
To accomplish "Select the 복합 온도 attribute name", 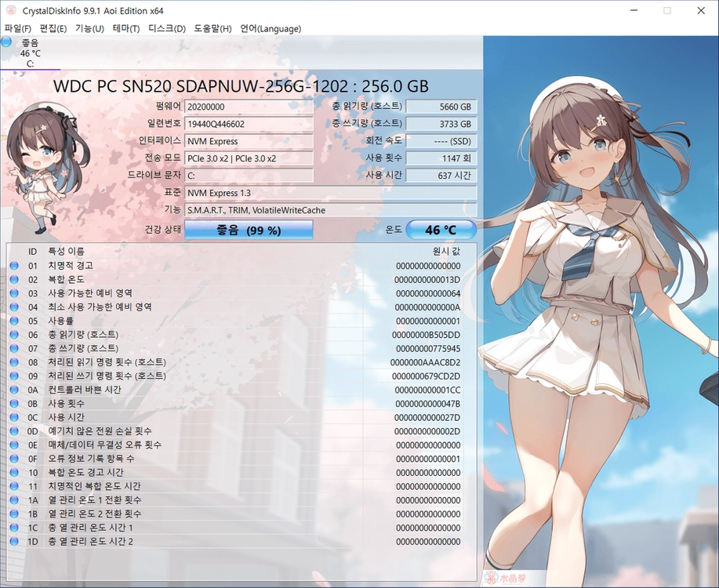I will tap(67, 279).
